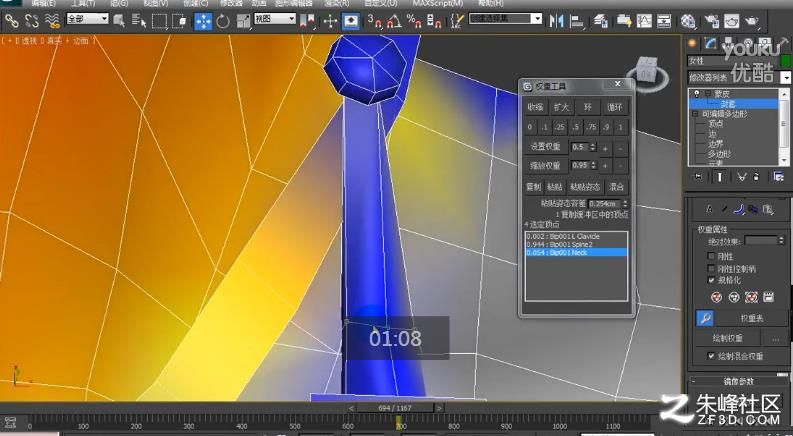
Task: Click the Unlink Selection broken-chain icon
Action: [x=32, y=21]
